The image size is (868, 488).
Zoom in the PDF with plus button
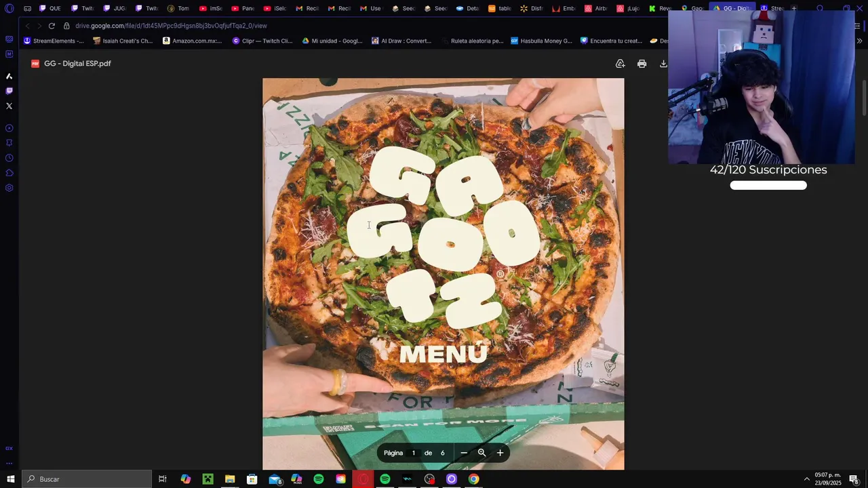pyautogui.click(x=500, y=453)
